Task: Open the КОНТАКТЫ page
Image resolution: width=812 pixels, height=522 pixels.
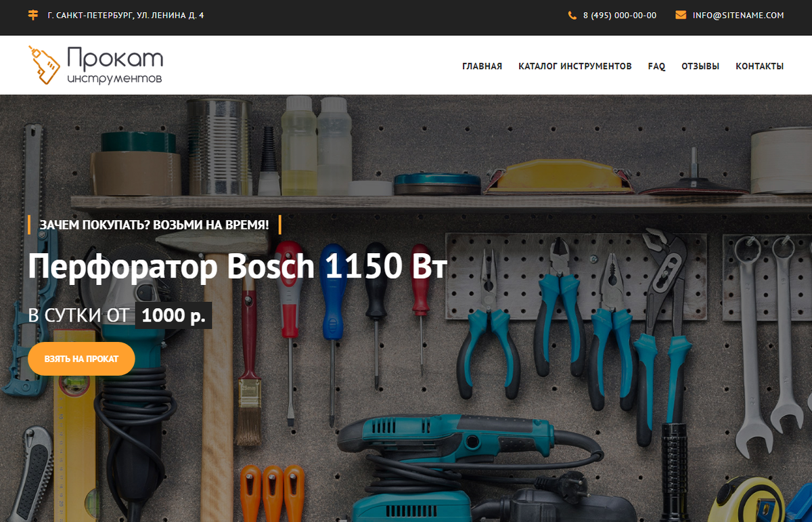Action: tap(759, 66)
